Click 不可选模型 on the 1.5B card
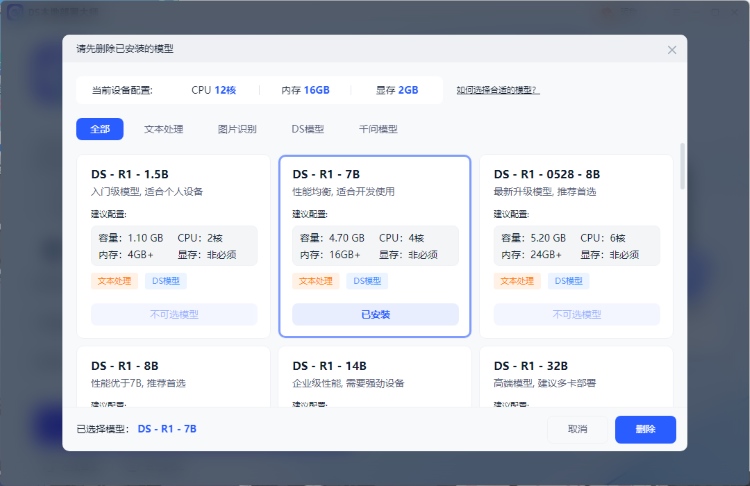750x486 pixels. click(173, 314)
